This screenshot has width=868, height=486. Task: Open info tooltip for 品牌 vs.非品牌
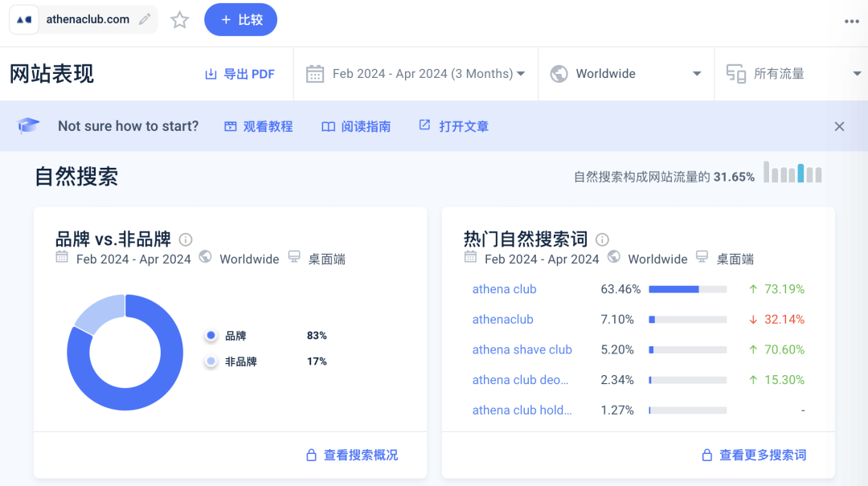click(x=186, y=239)
